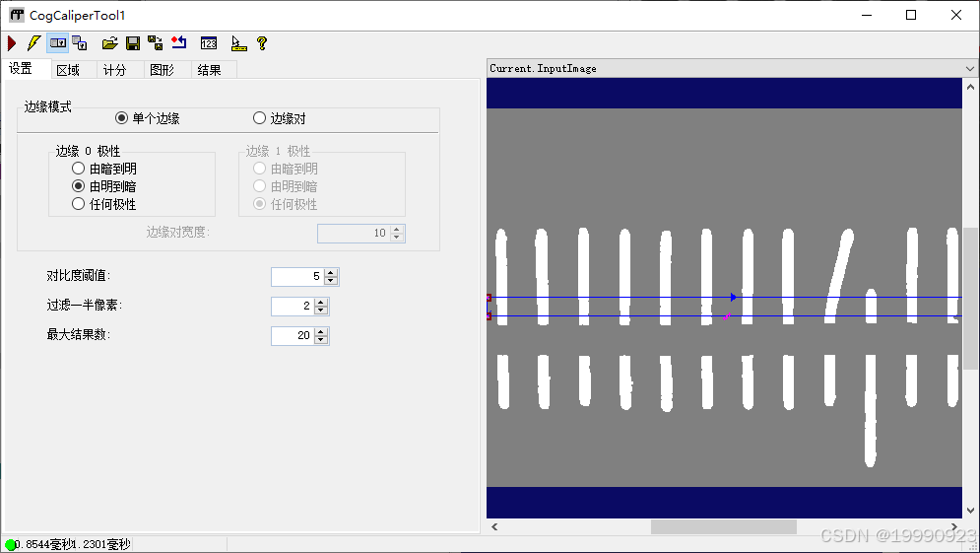Viewport: 980px width, 553px height.
Task: Toggle the local image display icon
Action: coord(57,43)
